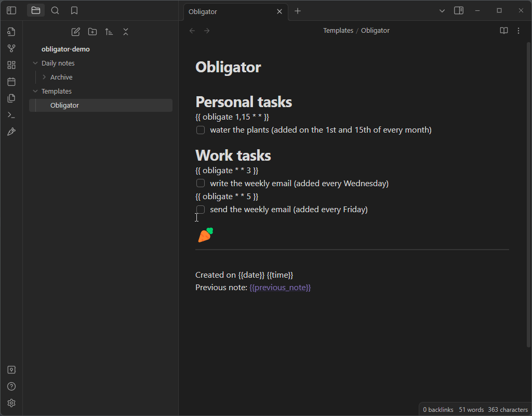
Task: Open the quick switcher ribbon icon
Action: (x=11, y=32)
